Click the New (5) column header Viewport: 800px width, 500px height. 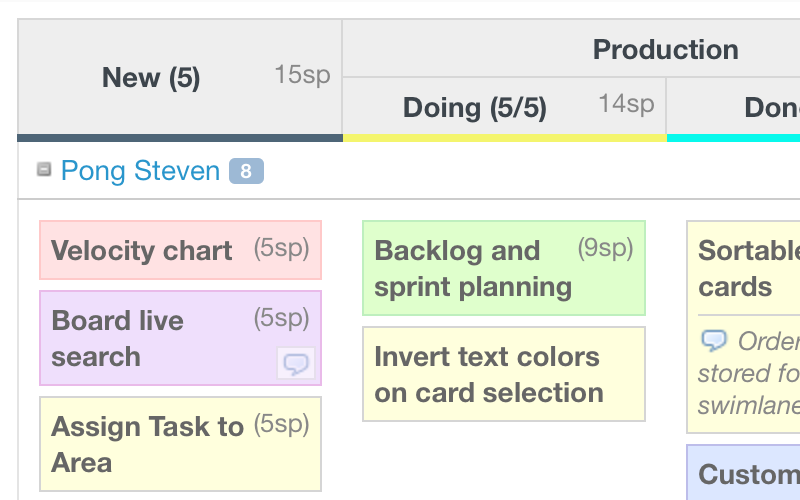point(151,78)
